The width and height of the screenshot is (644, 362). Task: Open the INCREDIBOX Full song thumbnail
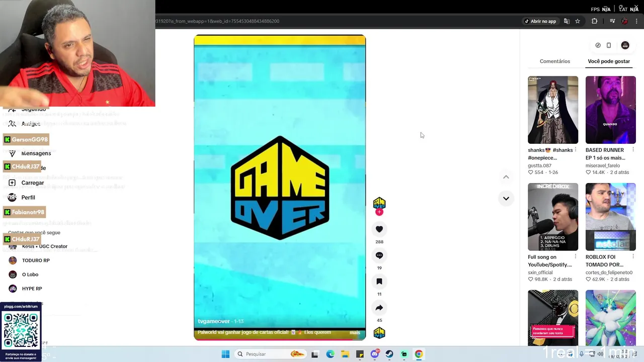click(553, 217)
